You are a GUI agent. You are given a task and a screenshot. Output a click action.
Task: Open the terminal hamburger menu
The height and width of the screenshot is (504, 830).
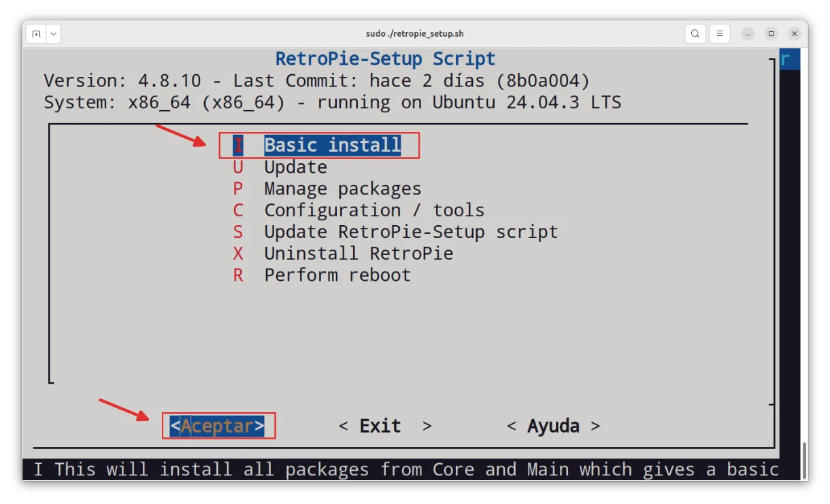(719, 33)
